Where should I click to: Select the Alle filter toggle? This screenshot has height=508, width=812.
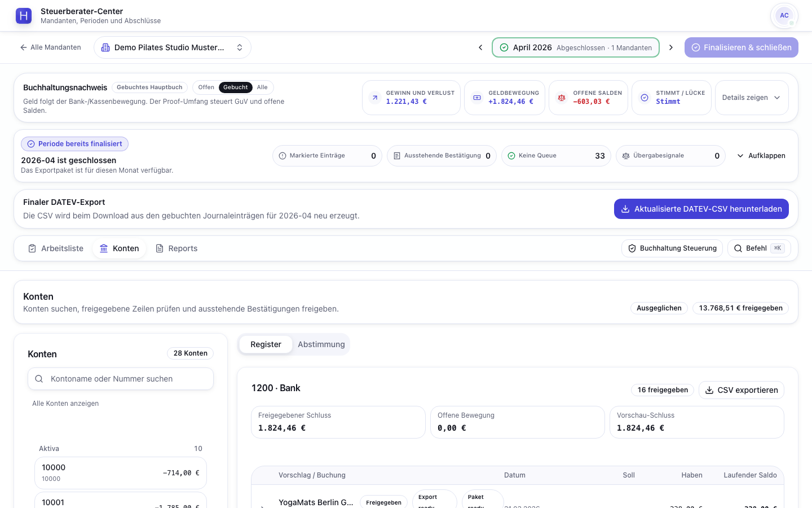pos(262,87)
